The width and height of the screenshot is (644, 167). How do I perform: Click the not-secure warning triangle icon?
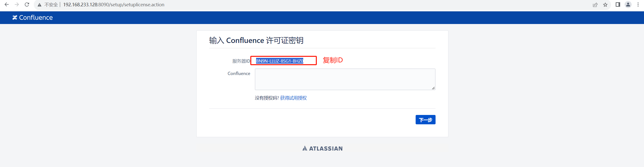point(40,5)
